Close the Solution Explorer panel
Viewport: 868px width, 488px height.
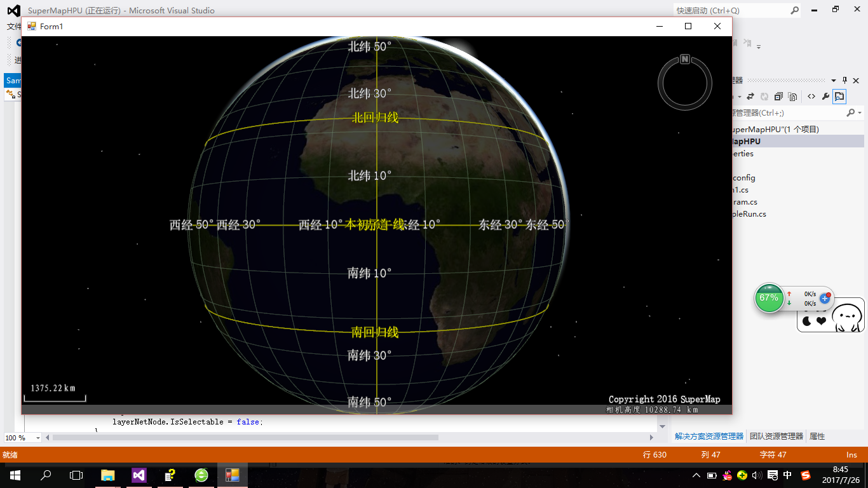coord(856,80)
